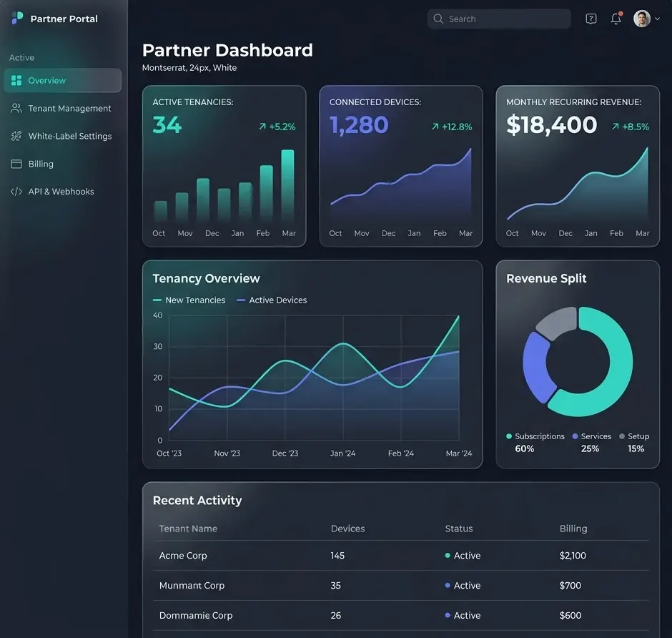Click the +5.2% trend arrow icon

point(262,127)
